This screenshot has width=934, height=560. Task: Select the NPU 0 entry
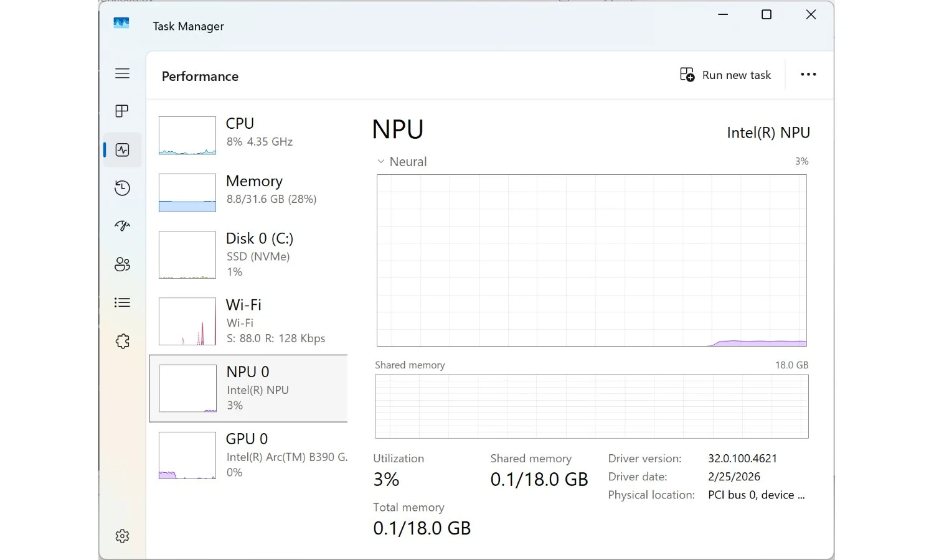[x=248, y=388]
